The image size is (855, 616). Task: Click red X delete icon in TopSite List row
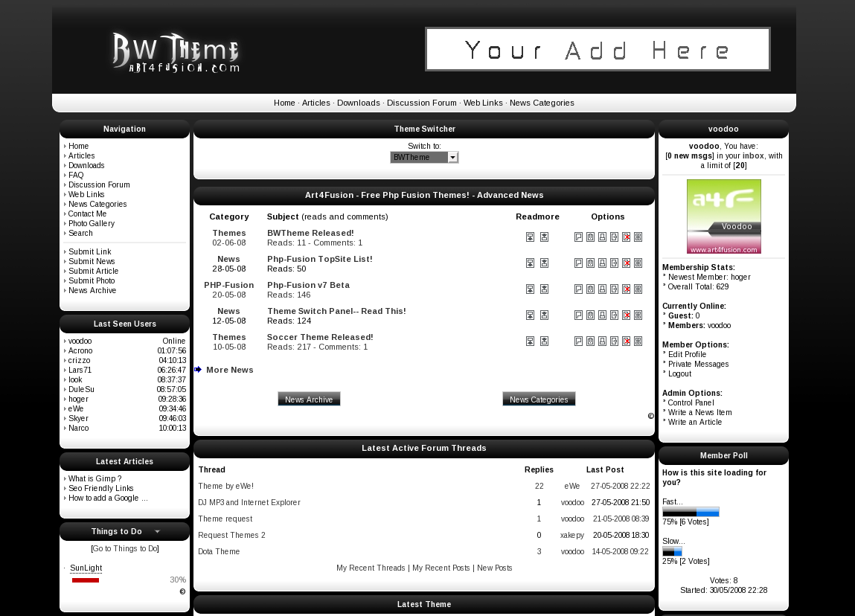pos(626,263)
